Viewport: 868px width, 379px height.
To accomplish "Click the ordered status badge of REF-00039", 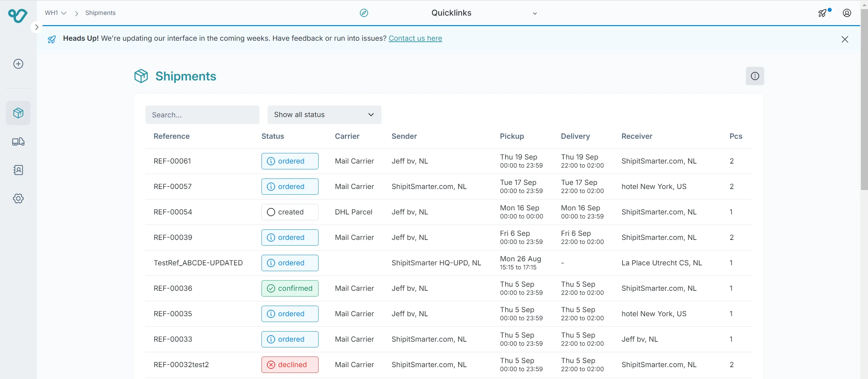I will 290,238.
